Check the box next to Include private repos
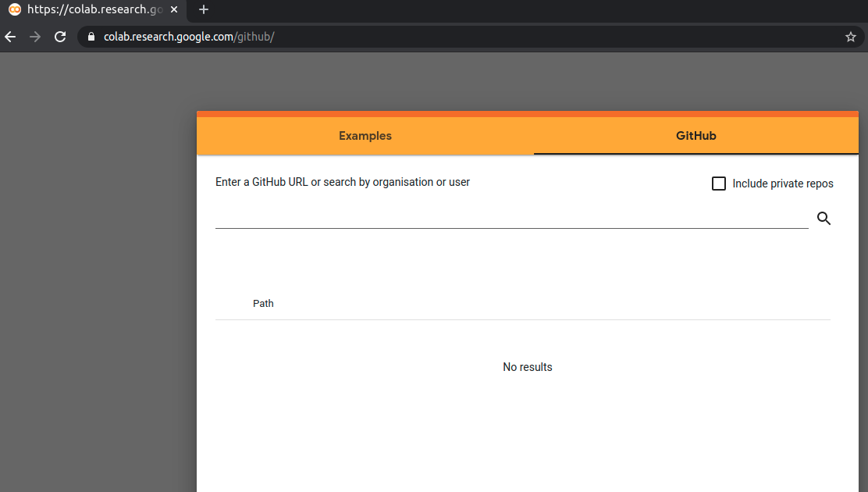This screenshot has height=492, width=868. coord(718,183)
